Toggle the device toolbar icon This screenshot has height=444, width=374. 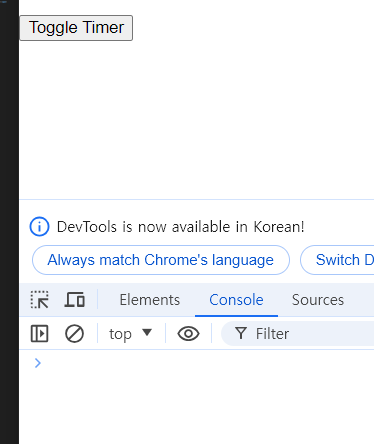tap(75, 300)
